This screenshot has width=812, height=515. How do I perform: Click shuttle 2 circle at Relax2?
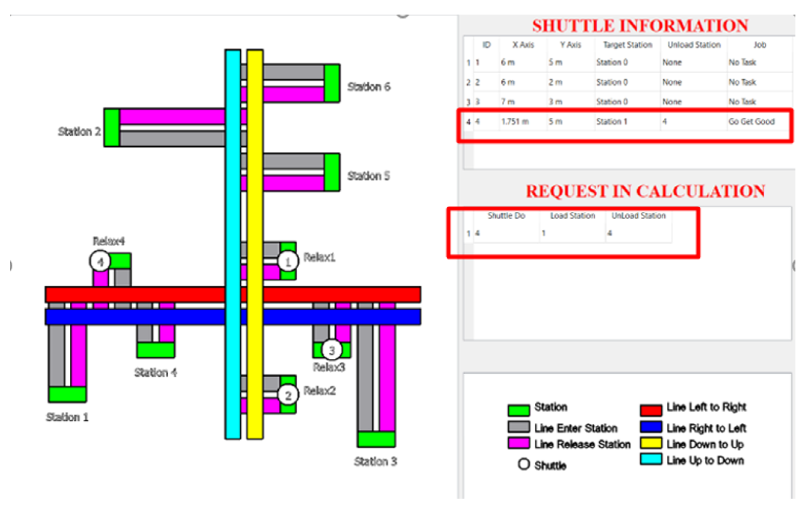click(288, 395)
